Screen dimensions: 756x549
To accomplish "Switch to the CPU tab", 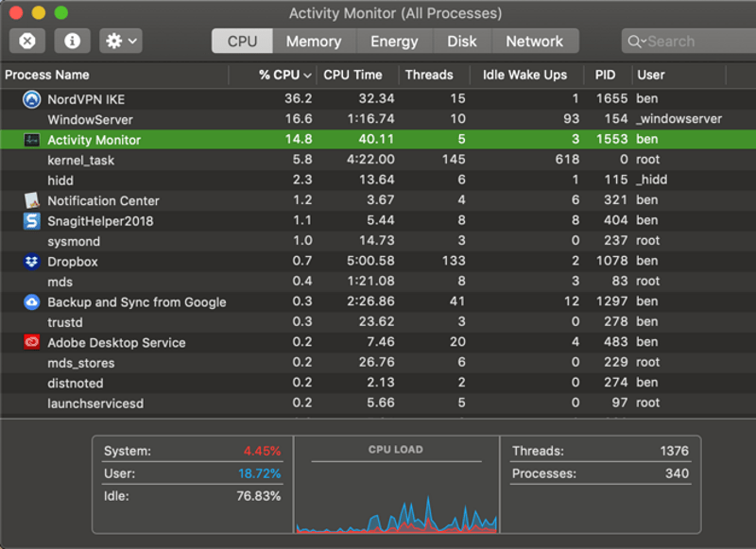I will click(x=242, y=41).
